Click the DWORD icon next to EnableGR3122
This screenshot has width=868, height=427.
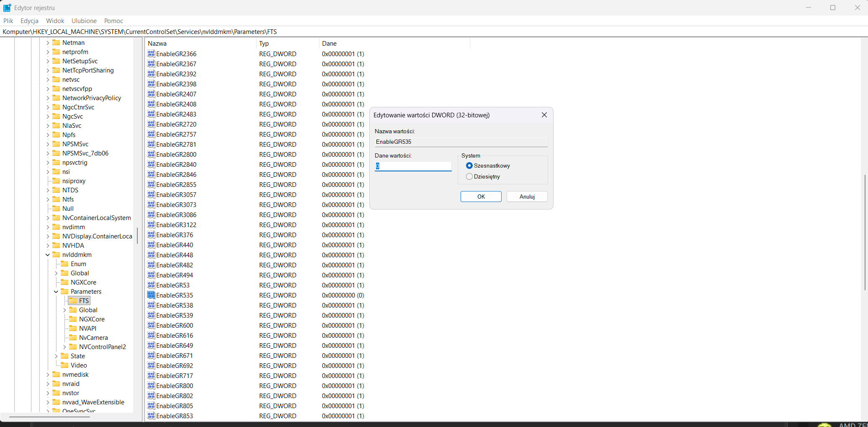151,225
